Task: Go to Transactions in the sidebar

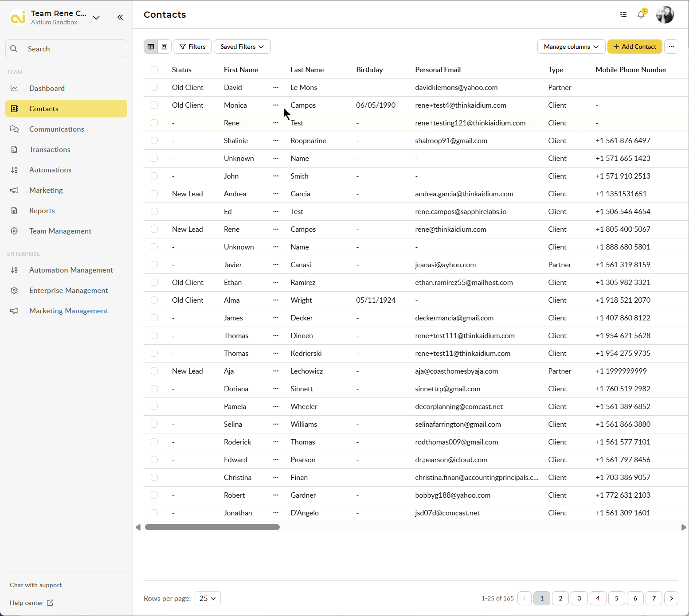Action: point(50,149)
